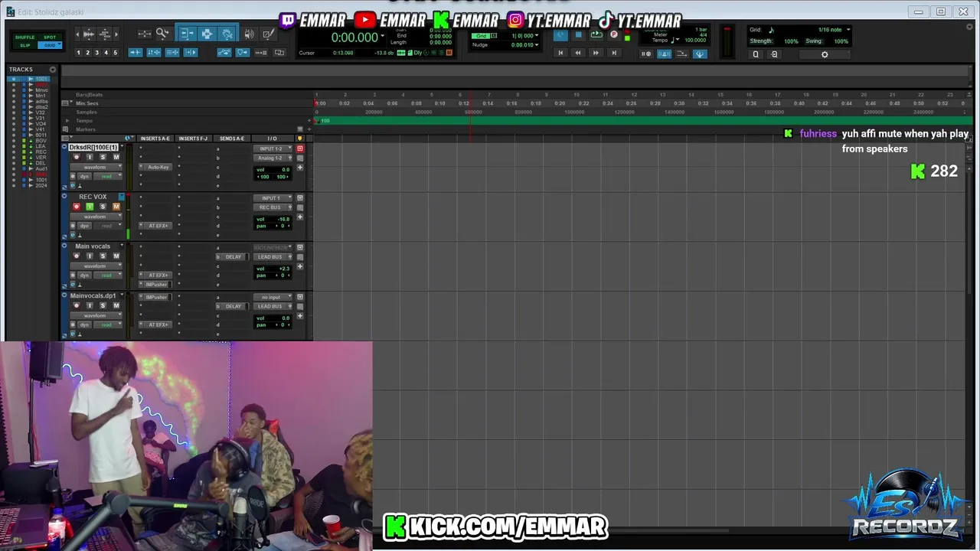The width and height of the screenshot is (980, 551).
Task: Toggle Mirrored MIDI Editing button
Action: coord(261,53)
